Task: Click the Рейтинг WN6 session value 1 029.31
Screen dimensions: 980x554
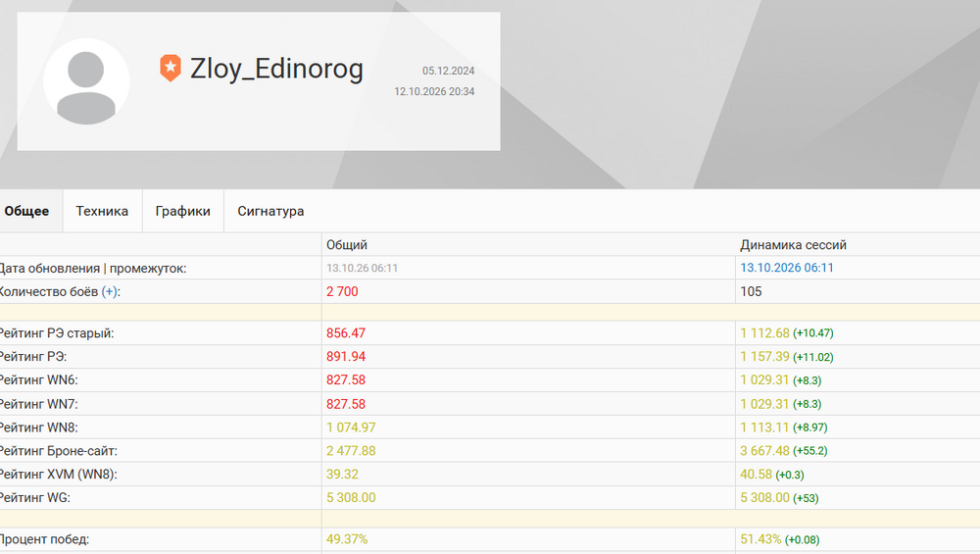Action: pyautogui.click(x=764, y=380)
